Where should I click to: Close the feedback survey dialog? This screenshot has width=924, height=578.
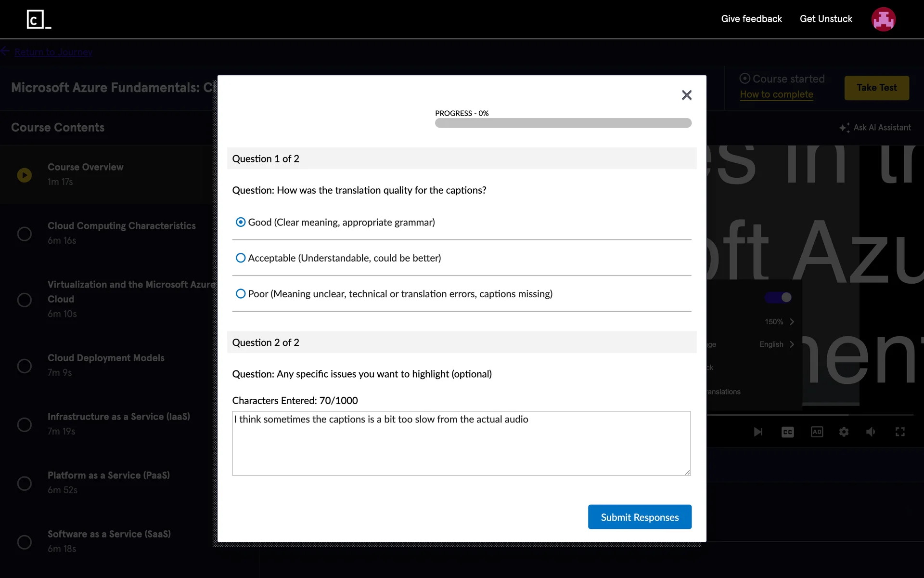687,95
